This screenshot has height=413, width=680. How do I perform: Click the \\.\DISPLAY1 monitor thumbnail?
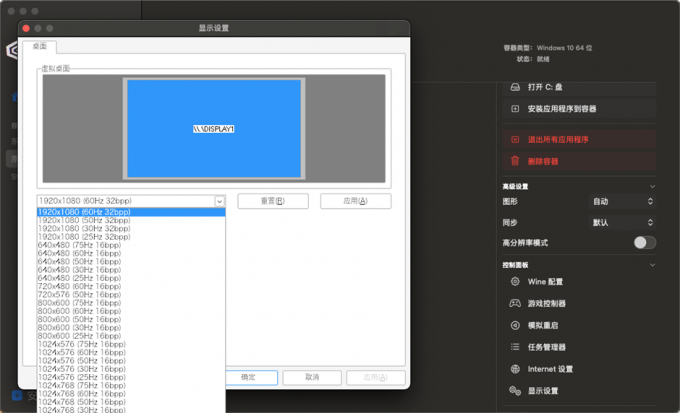tap(214, 128)
